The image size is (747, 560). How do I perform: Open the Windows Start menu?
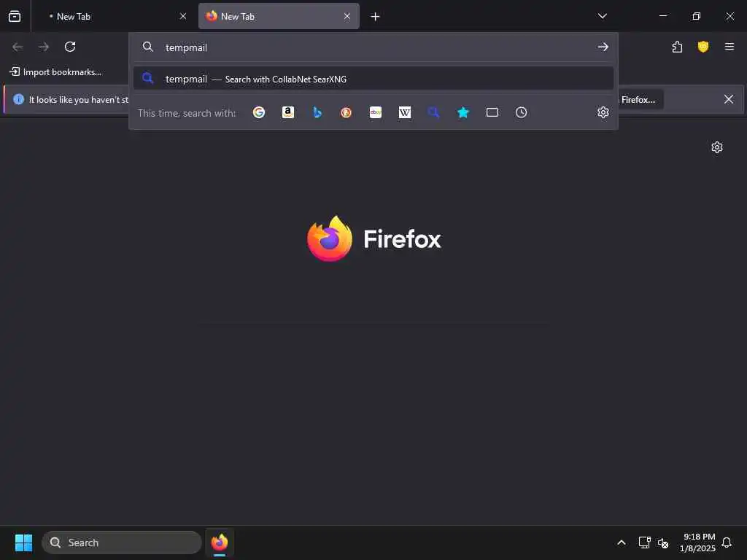tap(24, 542)
